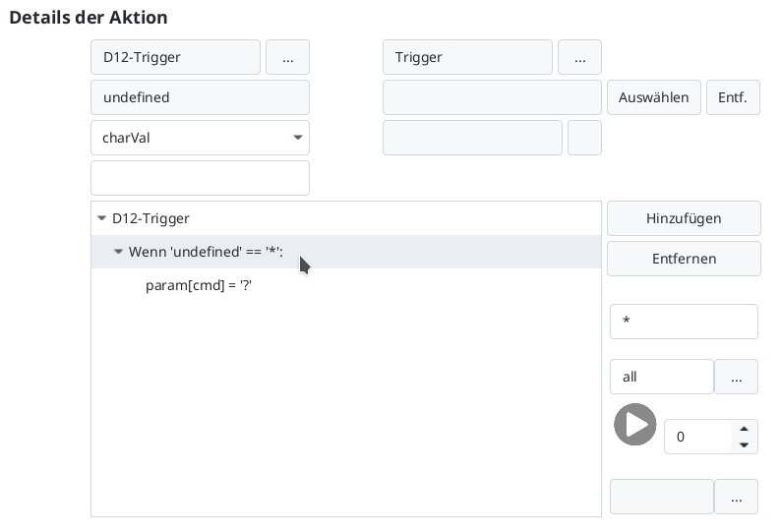Click the browse button next to D12-Trigger field
The width and height of the screenshot is (781, 532).
pyautogui.click(x=287, y=58)
